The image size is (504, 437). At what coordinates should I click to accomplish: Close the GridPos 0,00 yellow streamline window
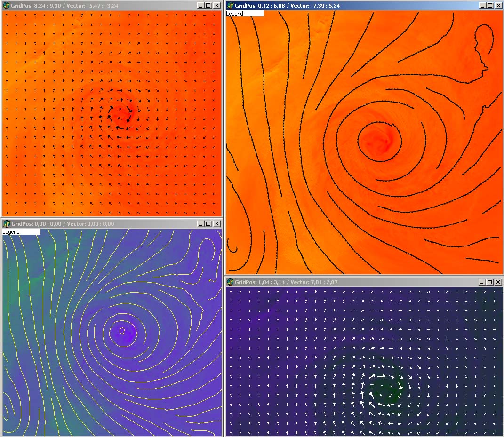pos(216,224)
